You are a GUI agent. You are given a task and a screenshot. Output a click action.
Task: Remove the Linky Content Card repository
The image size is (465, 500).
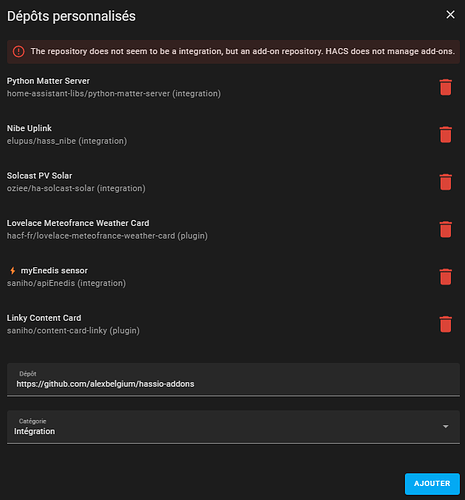pyautogui.click(x=445, y=324)
